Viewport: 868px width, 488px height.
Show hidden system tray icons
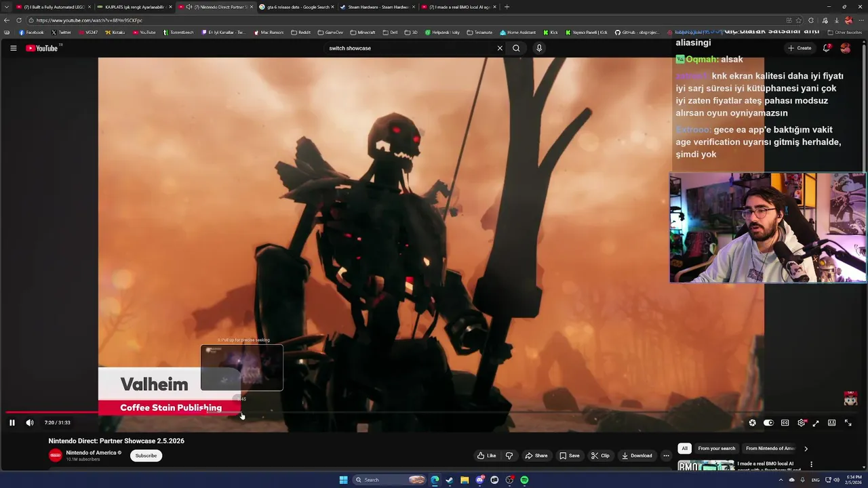[x=781, y=480]
